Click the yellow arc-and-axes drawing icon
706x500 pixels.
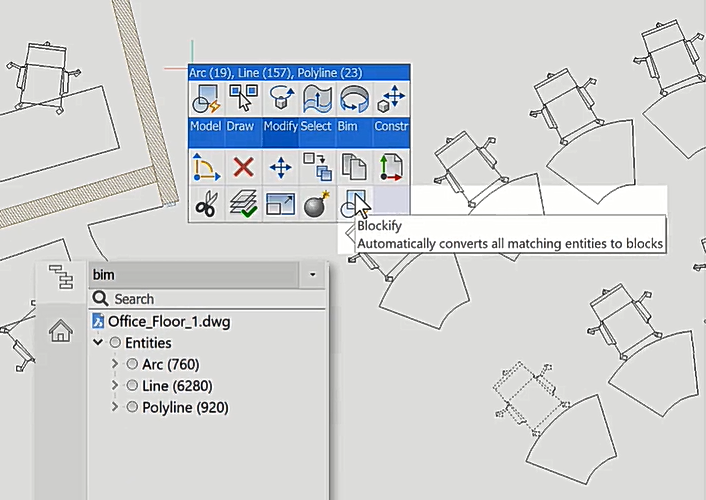tap(206, 167)
